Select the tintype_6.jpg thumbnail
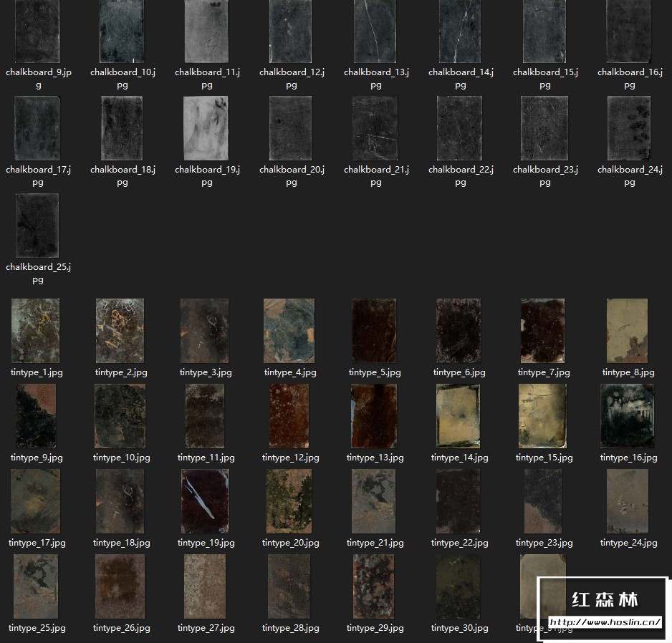Viewport: 672px width, 643px height. [458, 331]
